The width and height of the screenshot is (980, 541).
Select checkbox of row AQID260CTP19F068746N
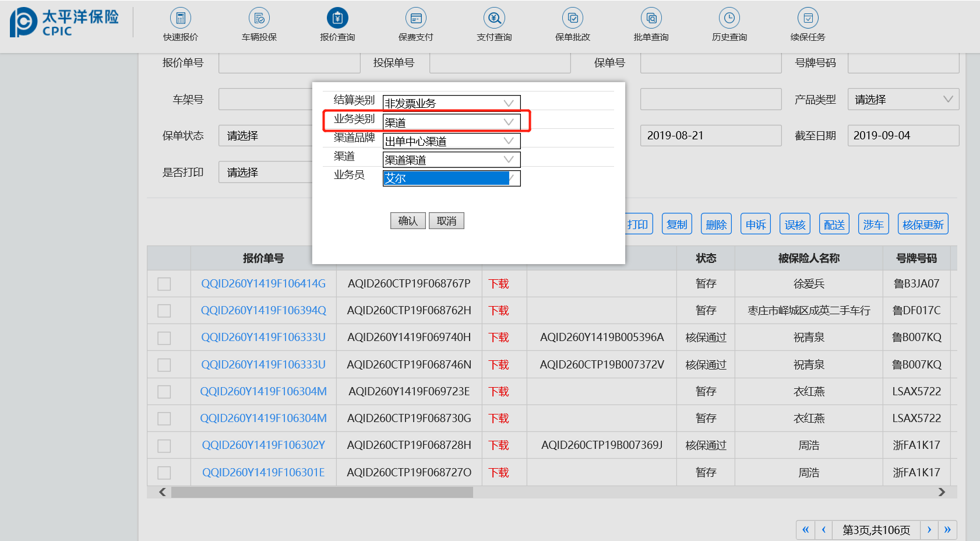point(164,365)
